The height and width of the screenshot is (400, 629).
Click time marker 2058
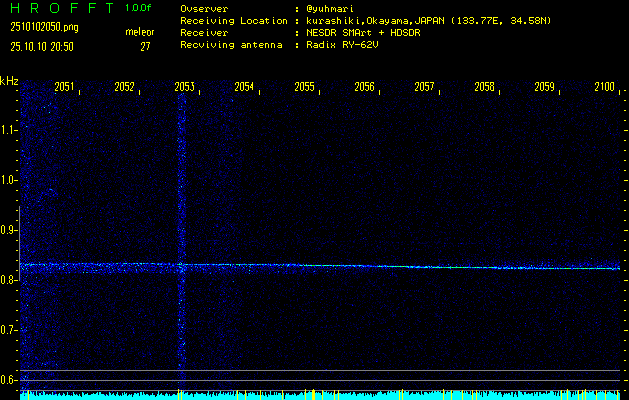484,87
